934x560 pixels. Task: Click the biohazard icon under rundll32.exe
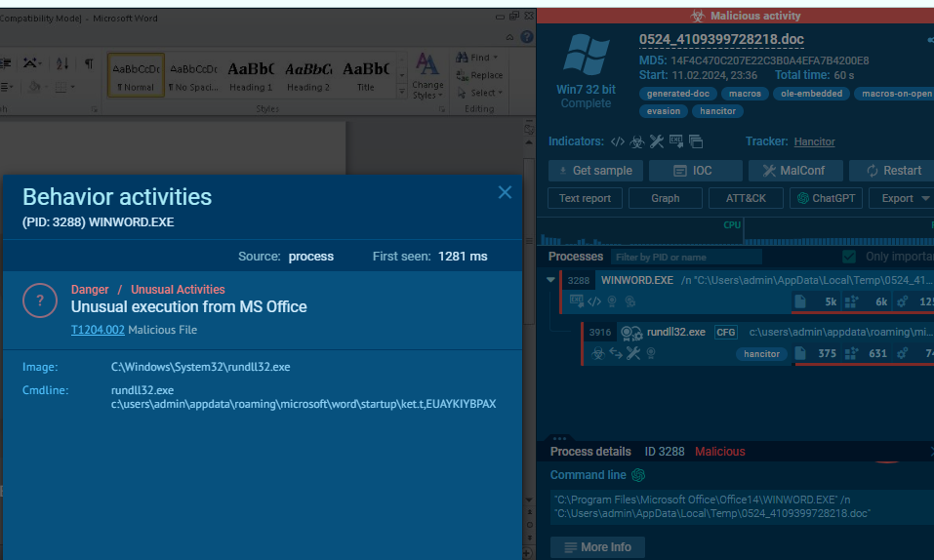point(598,354)
